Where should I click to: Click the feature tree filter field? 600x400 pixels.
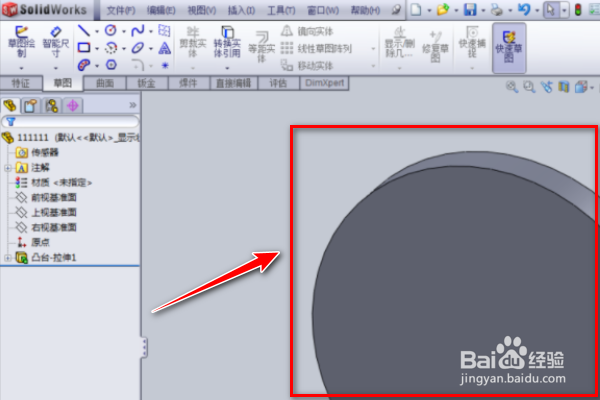pos(70,122)
